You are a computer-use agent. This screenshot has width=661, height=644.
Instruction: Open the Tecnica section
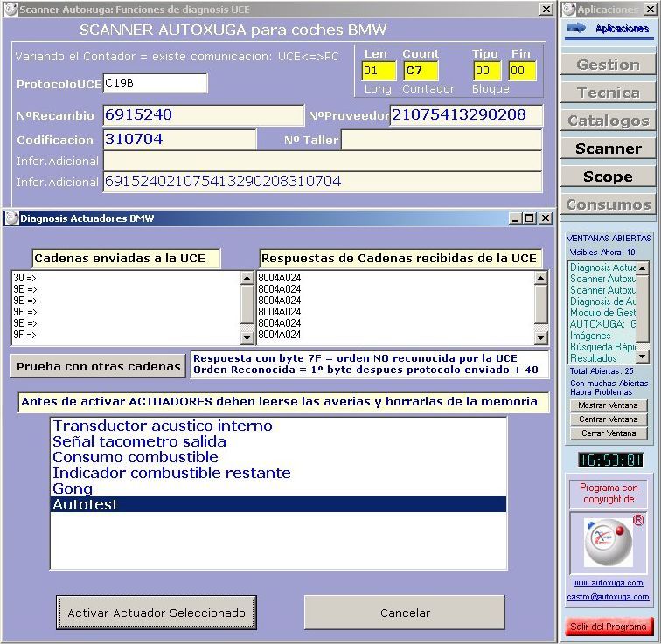pyautogui.click(x=608, y=93)
